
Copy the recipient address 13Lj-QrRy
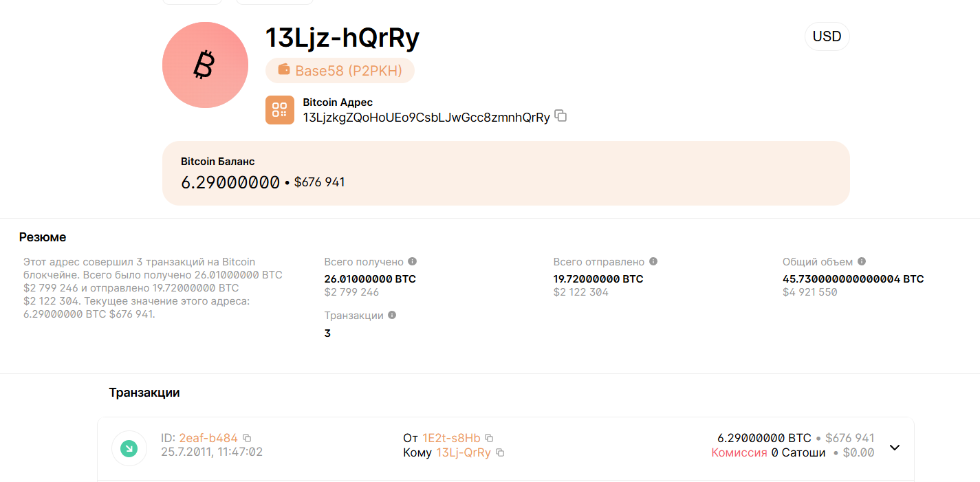coord(501,452)
